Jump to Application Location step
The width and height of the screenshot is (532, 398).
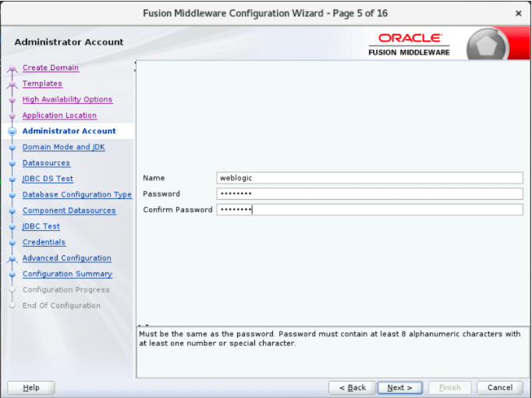click(x=59, y=115)
